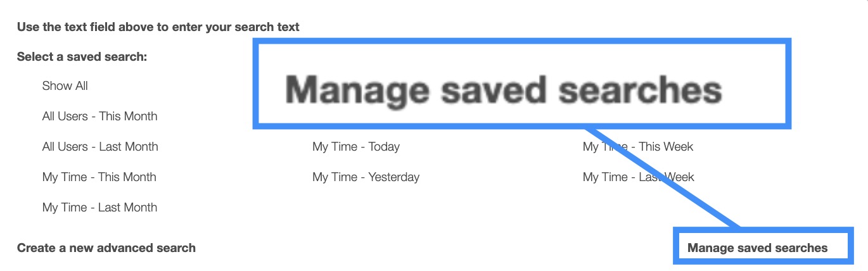Filter to my time logged today
Screen dimensions: 868x271
click(x=355, y=147)
